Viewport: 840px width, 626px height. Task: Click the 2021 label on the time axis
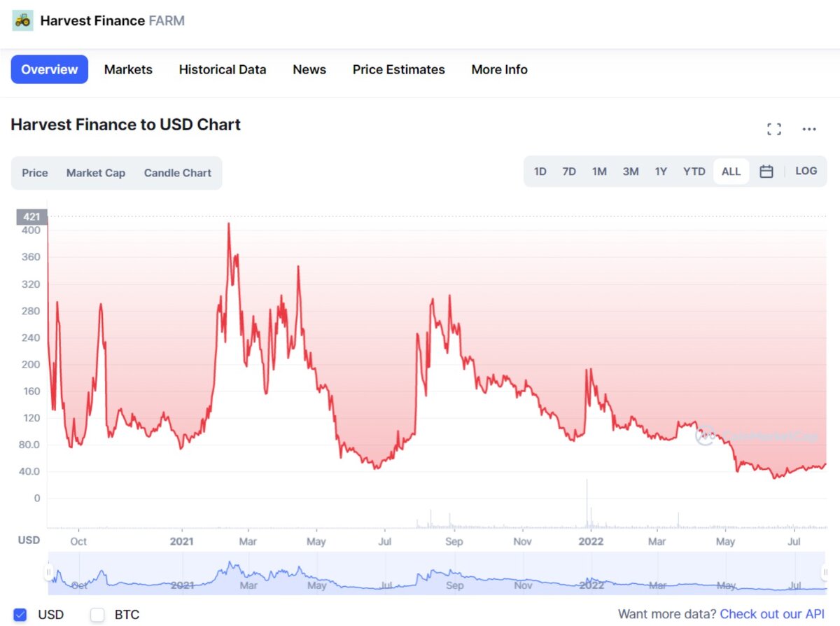pyautogui.click(x=181, y=541)
